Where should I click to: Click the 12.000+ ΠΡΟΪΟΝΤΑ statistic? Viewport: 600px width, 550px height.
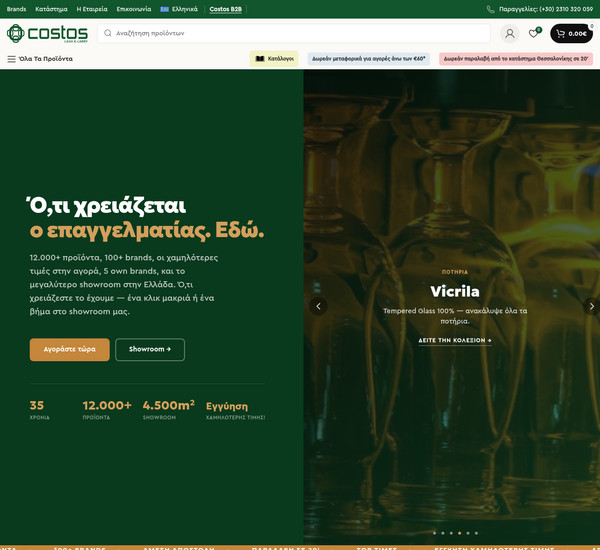[107, 410]
